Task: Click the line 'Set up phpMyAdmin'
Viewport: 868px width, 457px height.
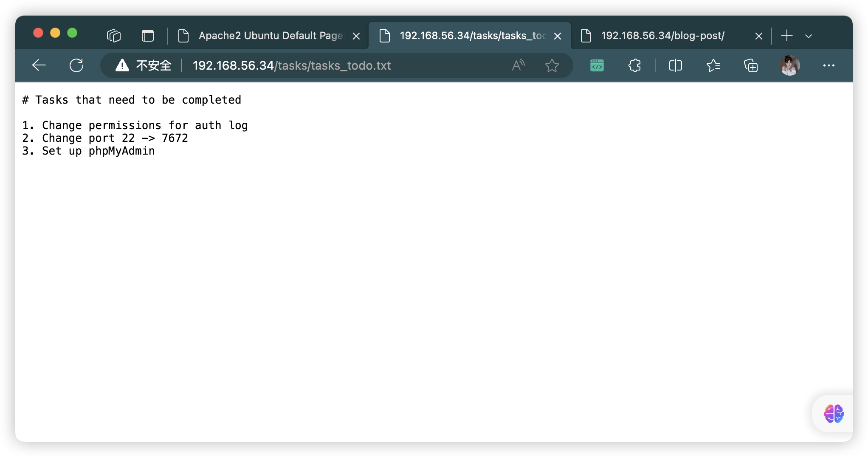Action: coord(99,151)
